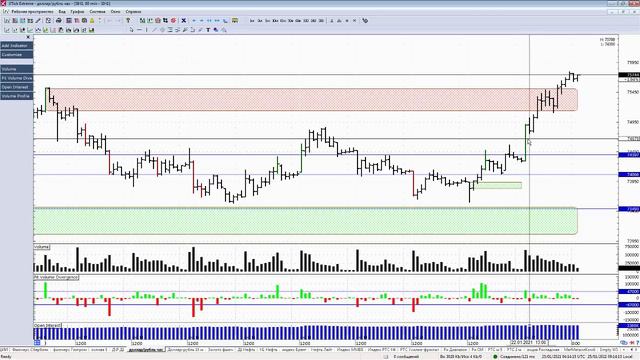640x360 pixels.
Task: Switch to the Empty WS tab
Action: tap(609, 350)
